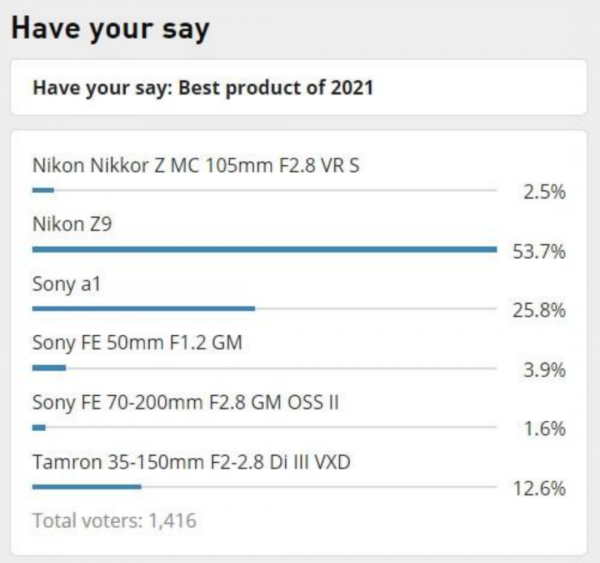
Task: Pick the Sony FE 70-200mm F2.8 GM OSS II option
Action: (x=186, y=403)
